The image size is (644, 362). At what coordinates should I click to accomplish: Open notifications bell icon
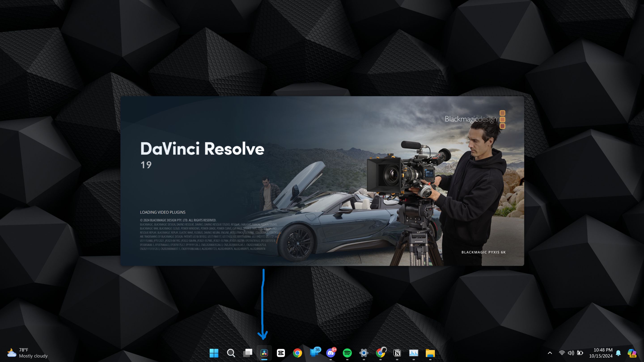pos(619,353)
